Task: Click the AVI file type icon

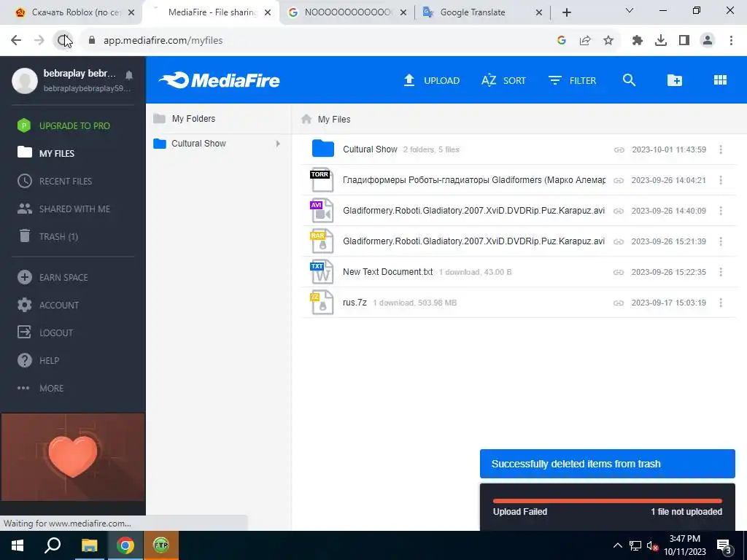Action: pyautogui.click(x=322, y=211)
